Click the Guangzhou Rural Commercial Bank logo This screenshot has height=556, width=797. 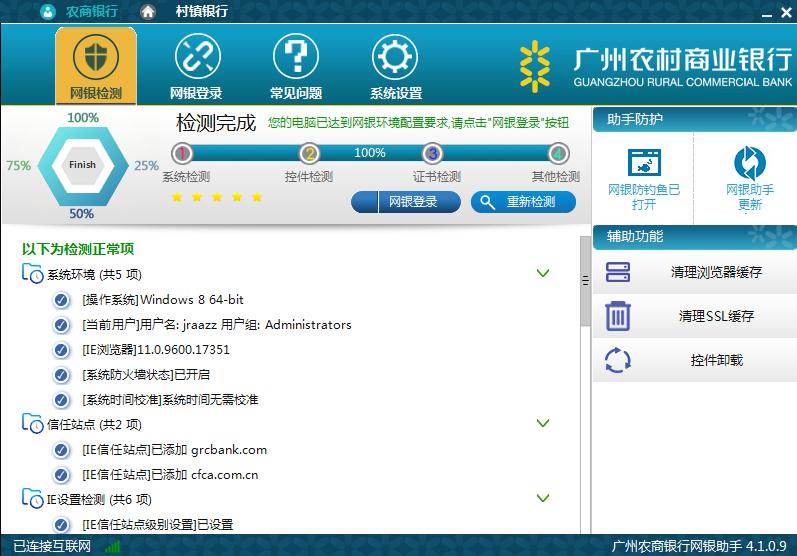coord(656,68)
